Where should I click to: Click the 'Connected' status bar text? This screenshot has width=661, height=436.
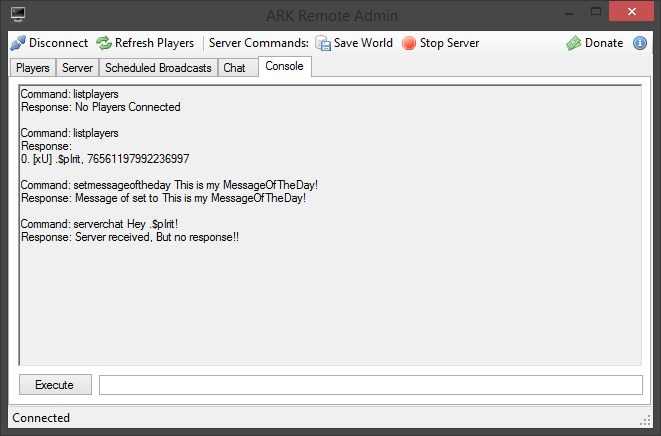41,418
